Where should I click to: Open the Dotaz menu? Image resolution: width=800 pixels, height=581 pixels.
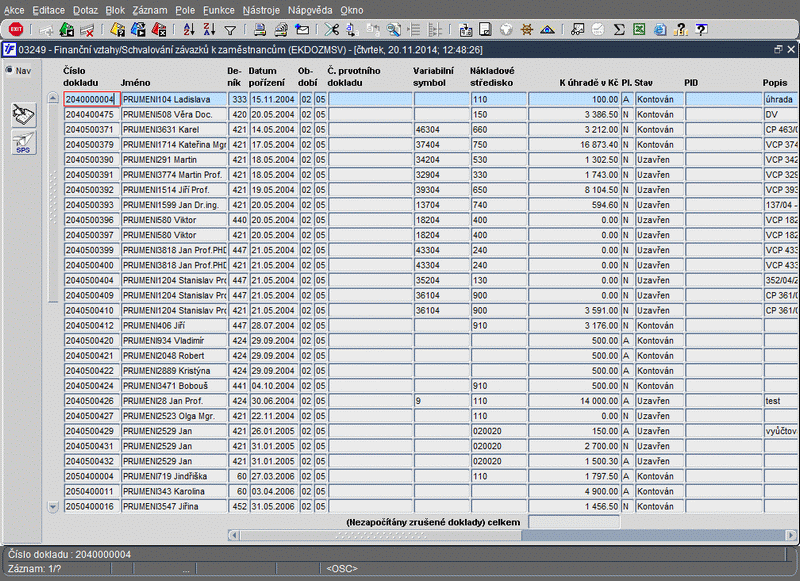[x=85, y=10]
